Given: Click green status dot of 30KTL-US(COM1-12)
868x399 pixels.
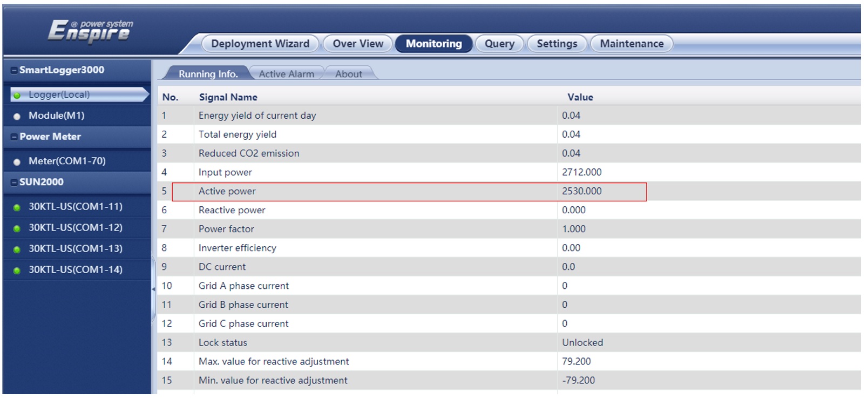Looking at the screenshot, I should coord(17,228).
